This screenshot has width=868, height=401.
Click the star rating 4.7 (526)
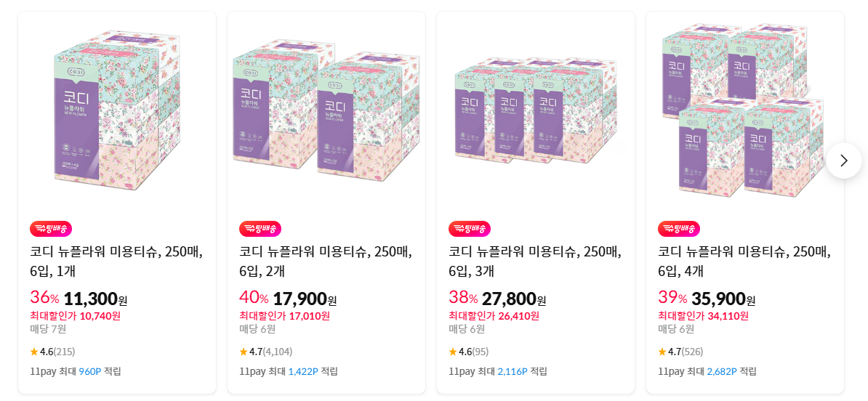coord(680,352)
